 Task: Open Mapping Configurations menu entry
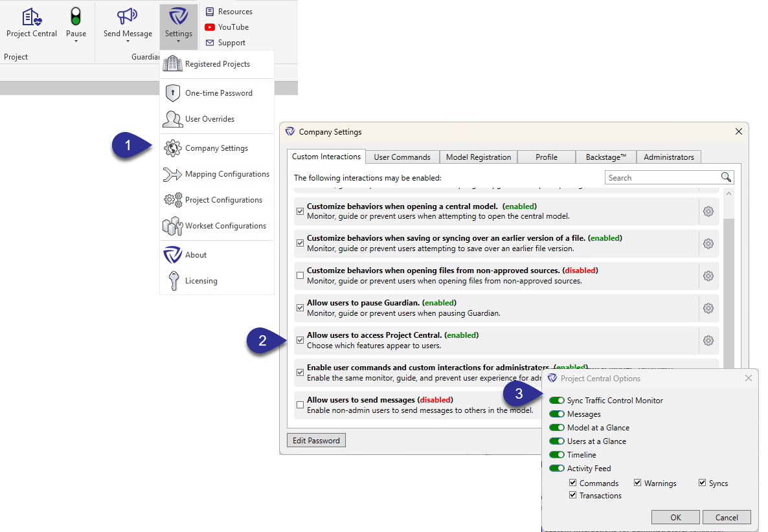(217, 173)
